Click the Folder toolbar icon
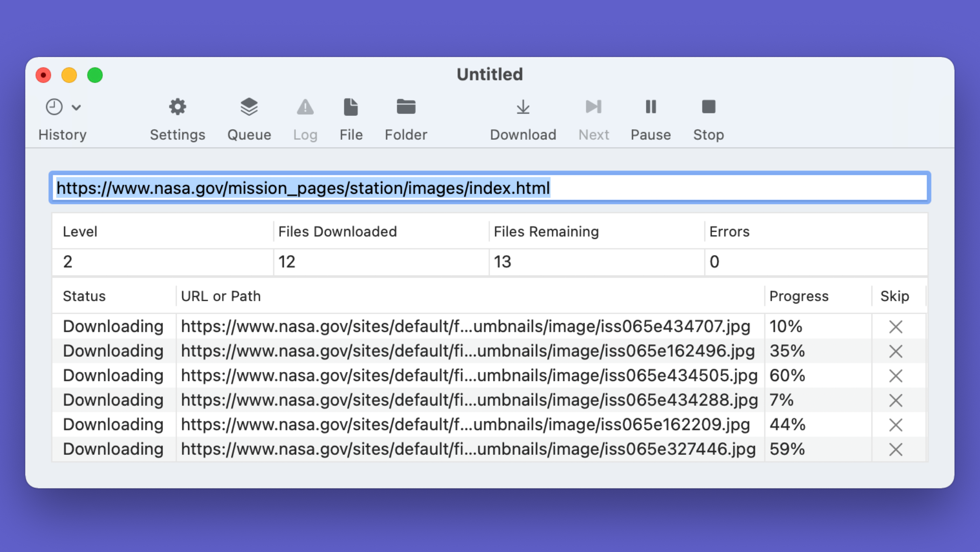The image size is (980, 552). pyautogui.click(x=406, y=107)
